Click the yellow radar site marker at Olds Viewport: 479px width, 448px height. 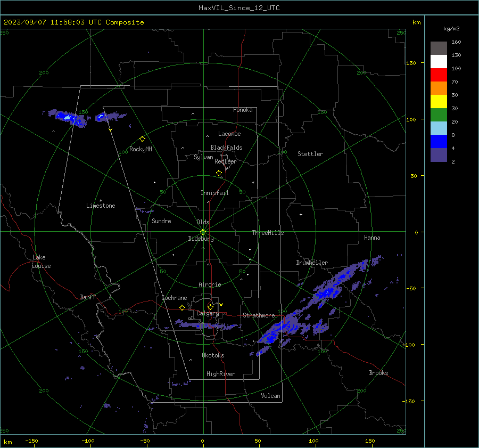(x=203, y=232)
